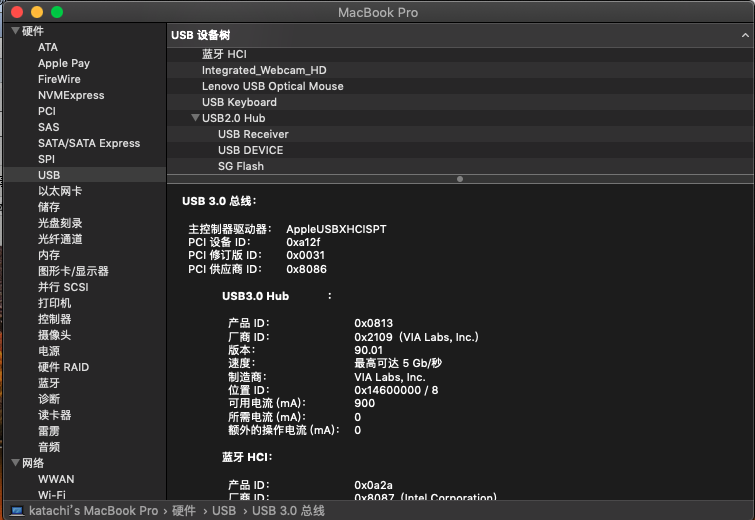Click the AppleUSBXHCISPT driver value

point(336,229)
